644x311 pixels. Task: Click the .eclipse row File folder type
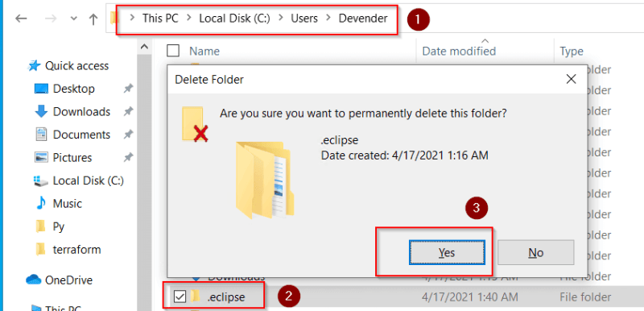585,297
